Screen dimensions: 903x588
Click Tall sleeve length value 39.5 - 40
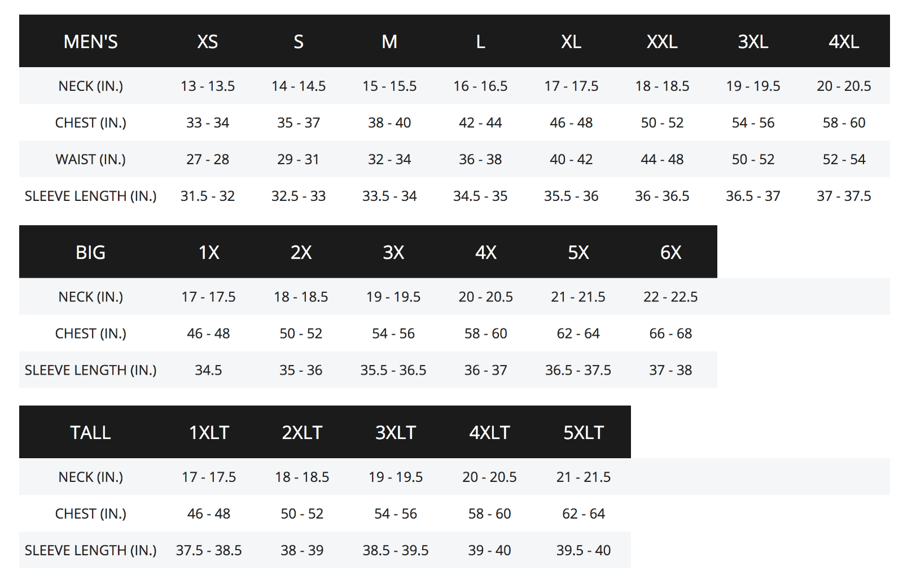coord(584,550)
